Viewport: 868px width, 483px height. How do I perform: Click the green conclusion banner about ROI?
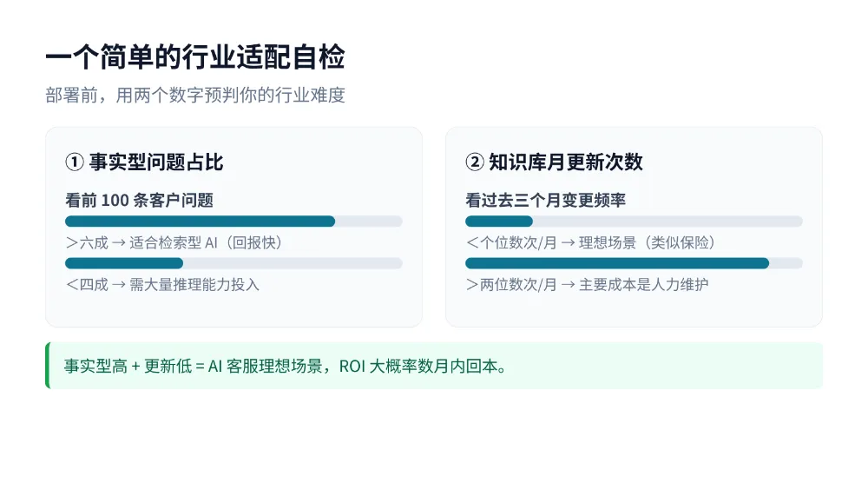coord(434,366)
